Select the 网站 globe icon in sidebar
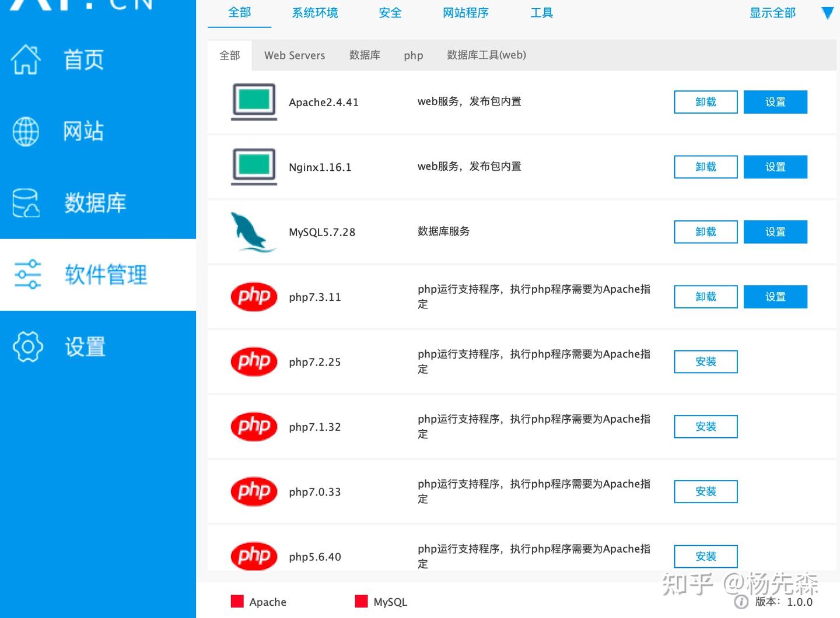This screenshot has height=618, width=840. [26, 132]
